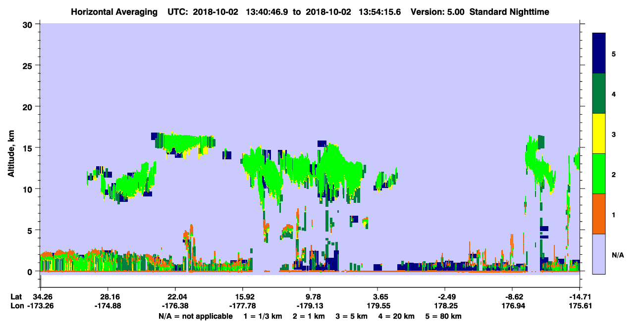The image size is (644, 330).
Task: Click longitude value 176.94
Action: (512, 306)
